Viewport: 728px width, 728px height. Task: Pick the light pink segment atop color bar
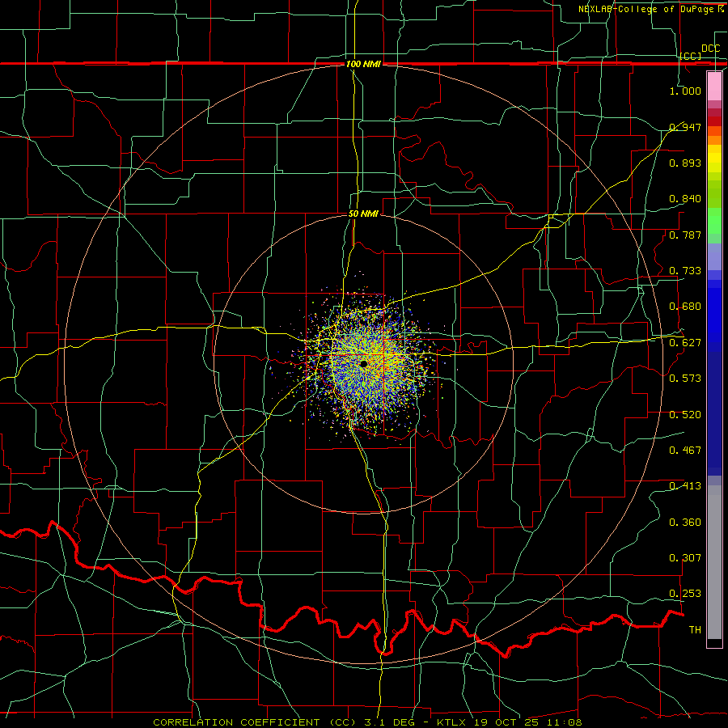click(x=714, y=86)
